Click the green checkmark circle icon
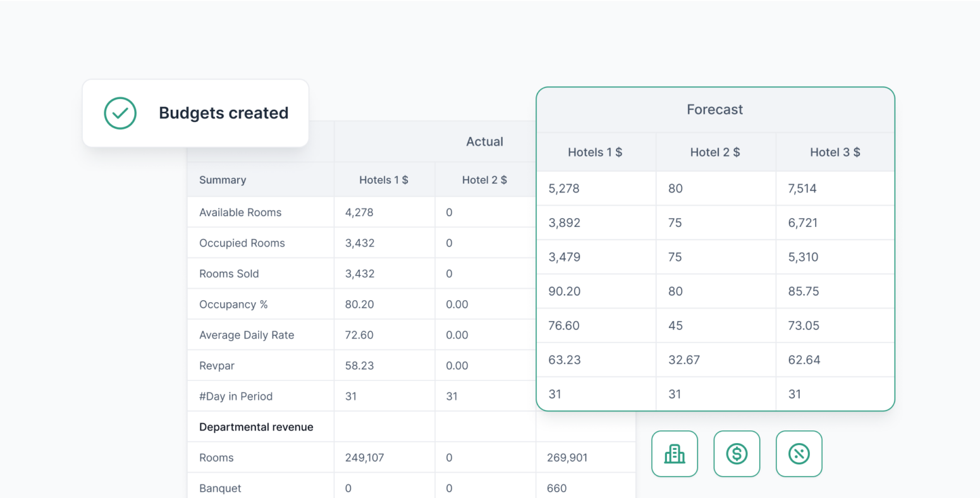Screen dimensions: 980x498 pyautogui.click(x=120, y=113)
